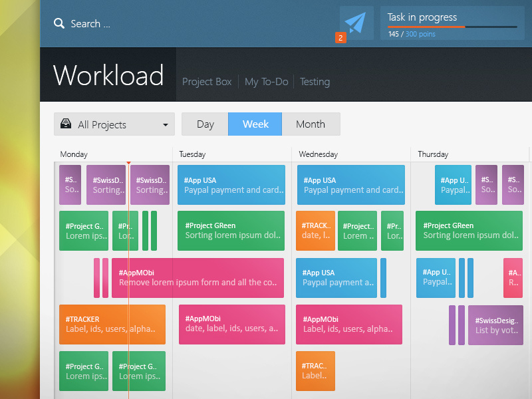Open Tuesday's #App USA Paypal payment task
532x399 pixels.
tap(231, 185)
